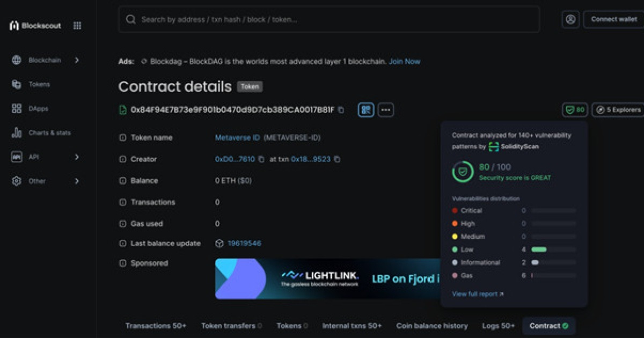Copy the contract address 0x84F94E7B...

340,109
